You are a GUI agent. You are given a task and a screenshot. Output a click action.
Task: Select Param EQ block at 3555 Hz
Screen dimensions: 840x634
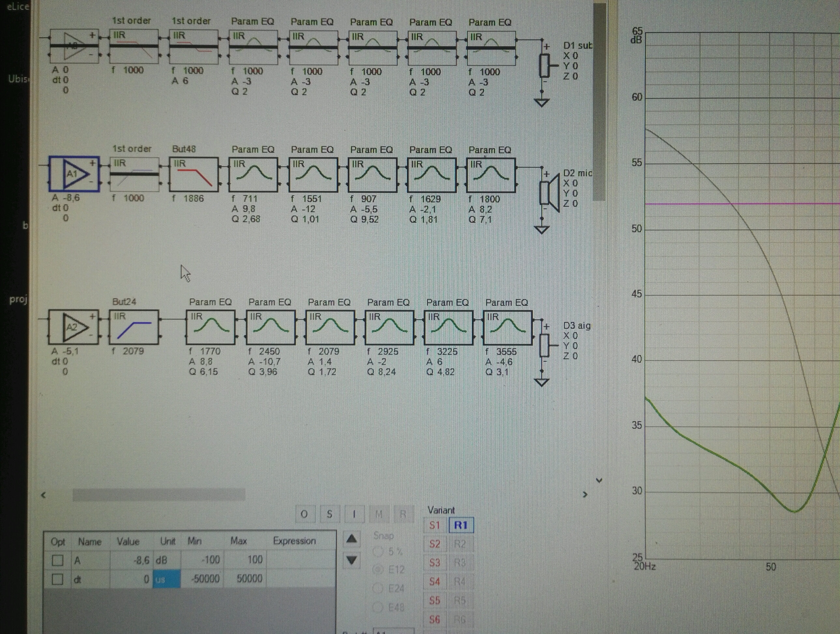pyautogui.click(x=507, y=328)
